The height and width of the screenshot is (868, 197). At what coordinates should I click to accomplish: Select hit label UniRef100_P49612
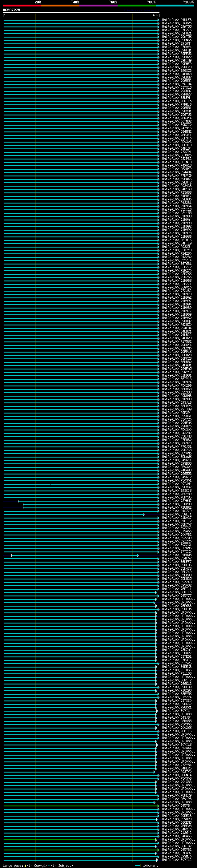177,477
